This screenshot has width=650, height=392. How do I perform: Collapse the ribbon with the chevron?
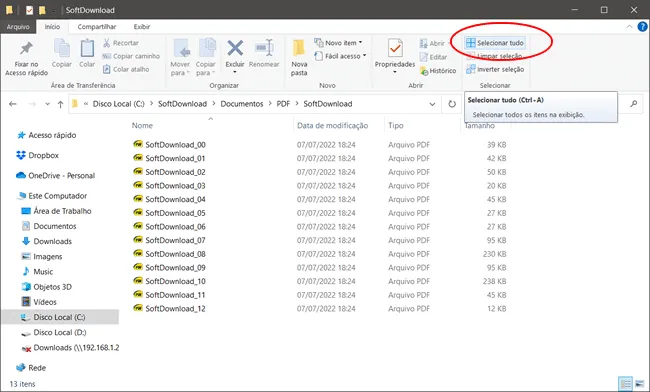629,27
